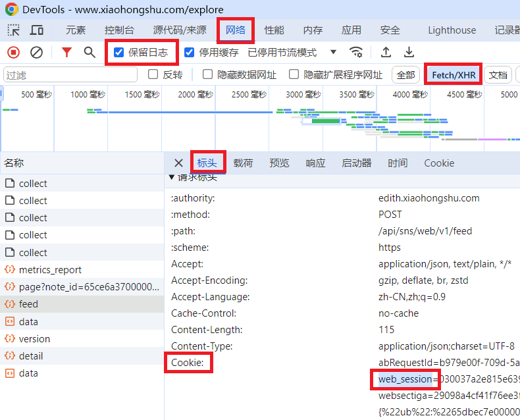
Task: Click the 2500 毫秒 timeline marker
Action: pyautogui.click(x=249, y=94)
